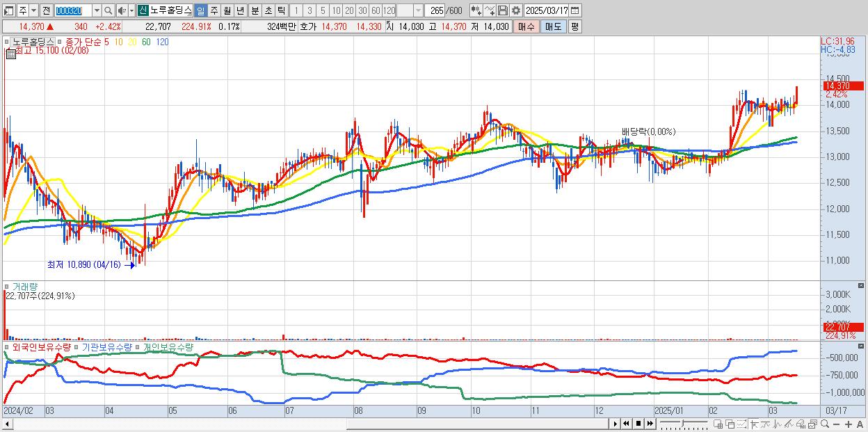Toggle the 노루홀딩스 series legend marker
868x432 pixels.
point(8,42)
